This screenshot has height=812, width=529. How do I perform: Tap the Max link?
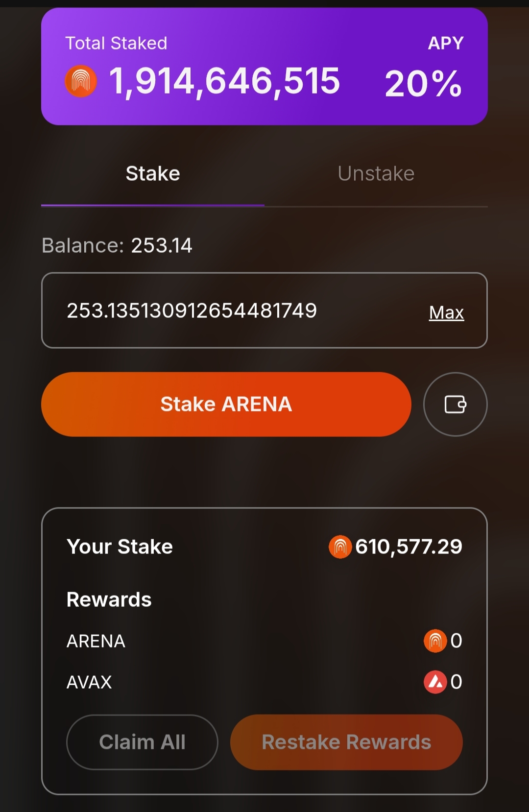(x=446, y=312)
